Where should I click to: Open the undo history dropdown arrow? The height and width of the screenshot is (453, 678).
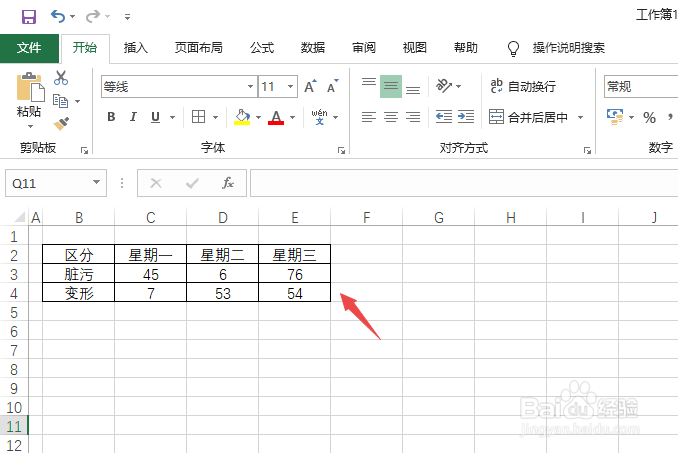pyautogui.click(x=73, y=16)
